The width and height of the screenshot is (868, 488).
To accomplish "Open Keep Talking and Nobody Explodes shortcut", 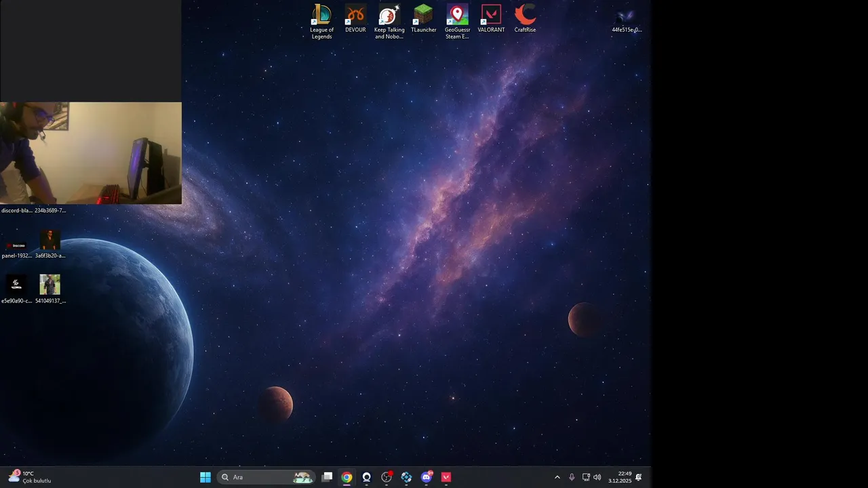I will coord(389,22).
